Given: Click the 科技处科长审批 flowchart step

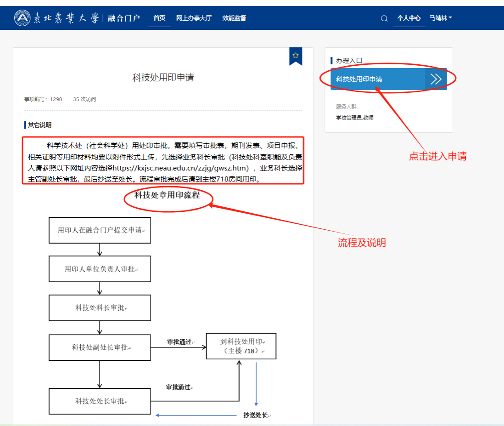Looking at the screenshot, I should (x=100, y=308).
